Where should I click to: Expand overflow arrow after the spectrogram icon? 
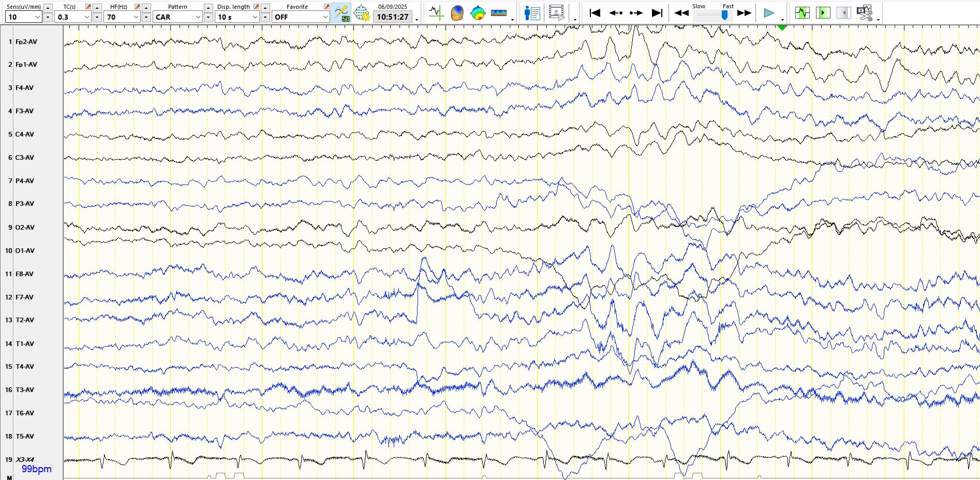coord(512,20)
